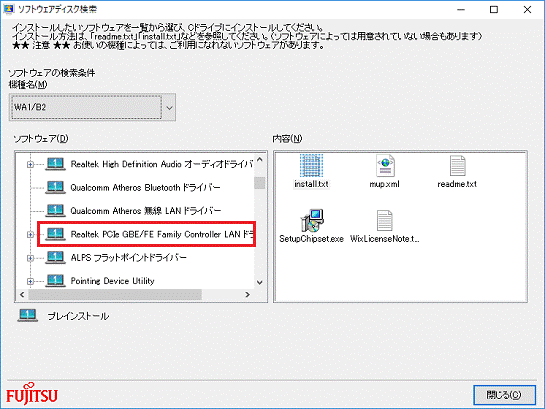The image size is (545, 409).
Task: Click the ALPS flat point driver laptop icon
Action: click(55, 257)
